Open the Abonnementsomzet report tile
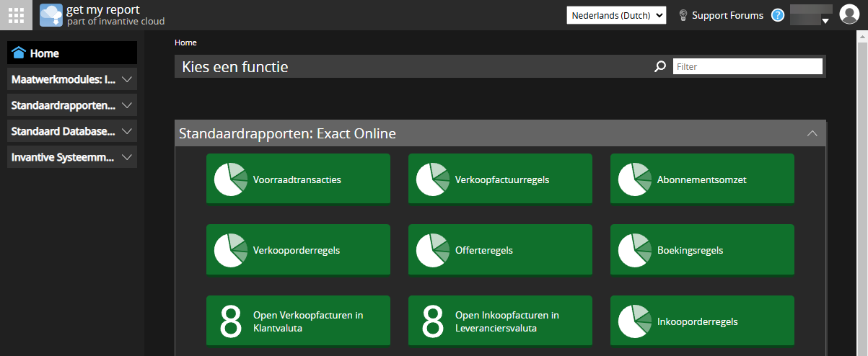This screenshot has height=356, width=868. (702, 179)
